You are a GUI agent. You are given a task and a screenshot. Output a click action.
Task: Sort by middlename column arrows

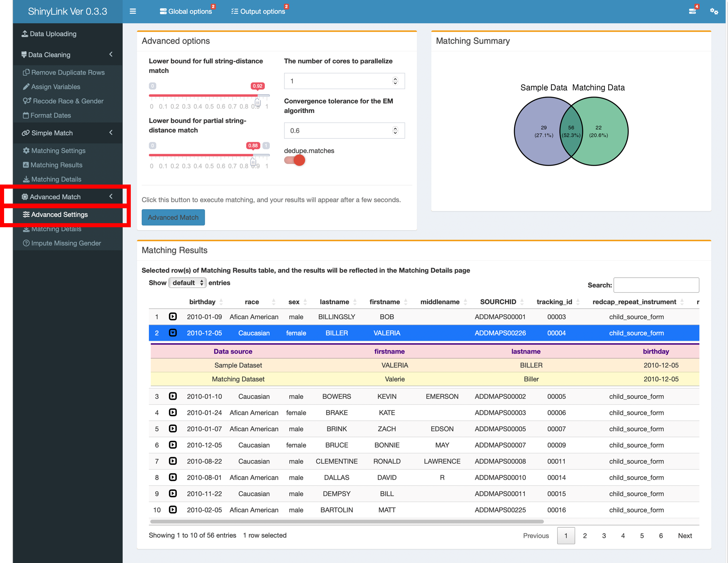coord(465,302)
